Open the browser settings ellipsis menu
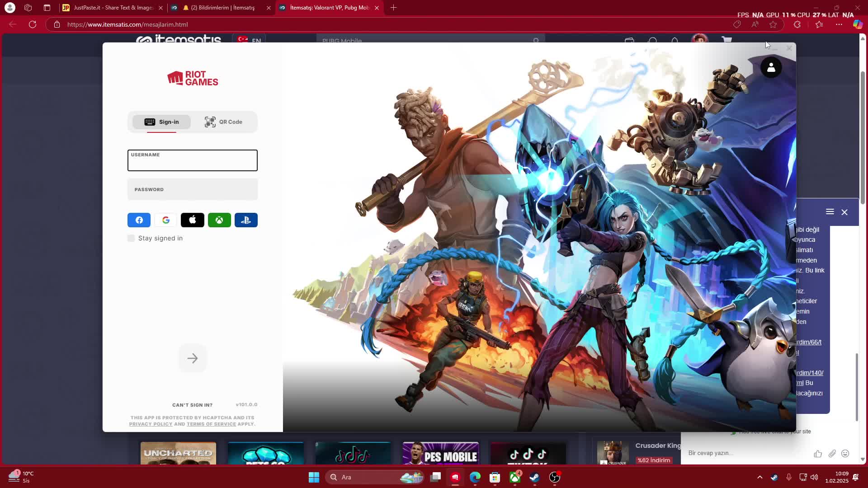The image size is (868, 488). tap(839, 24)
